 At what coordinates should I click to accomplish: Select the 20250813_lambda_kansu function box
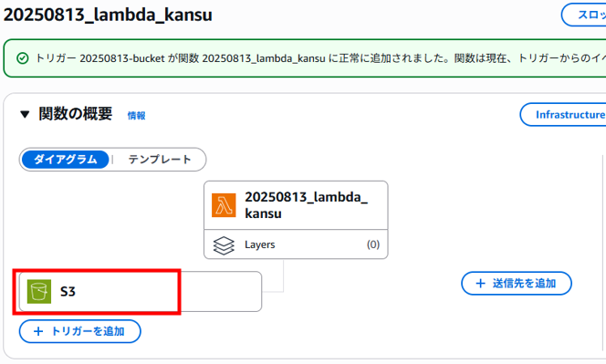coord(296,205)
